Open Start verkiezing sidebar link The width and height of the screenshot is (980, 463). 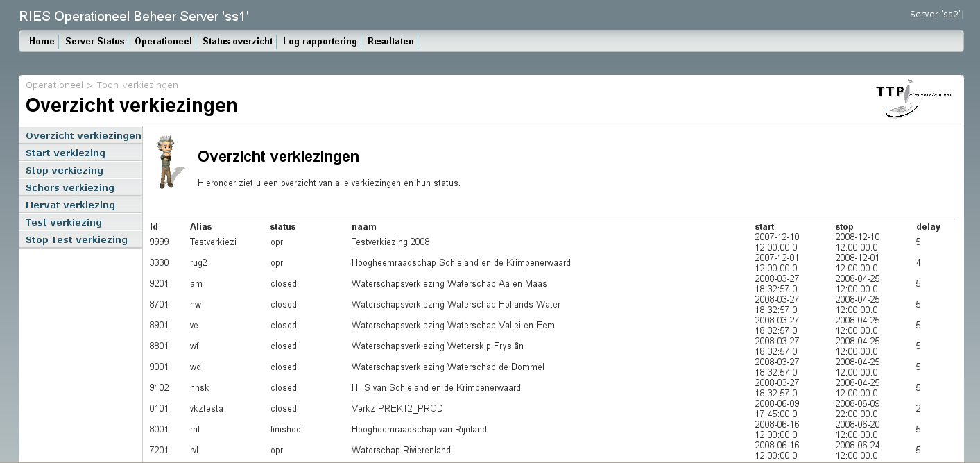click(65, 153)
